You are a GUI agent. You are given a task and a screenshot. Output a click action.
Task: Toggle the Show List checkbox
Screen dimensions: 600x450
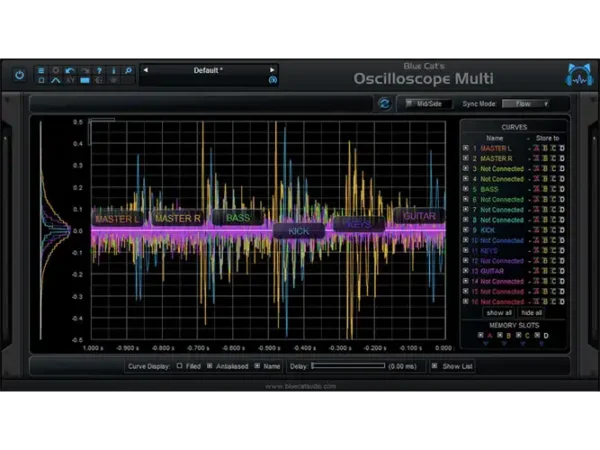pyautogui.click(x=434, y=366)
